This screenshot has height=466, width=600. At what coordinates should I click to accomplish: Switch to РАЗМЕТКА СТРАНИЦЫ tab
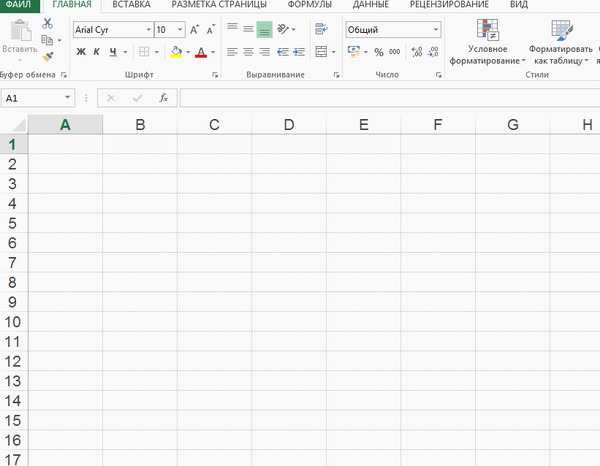pos(219,5)
